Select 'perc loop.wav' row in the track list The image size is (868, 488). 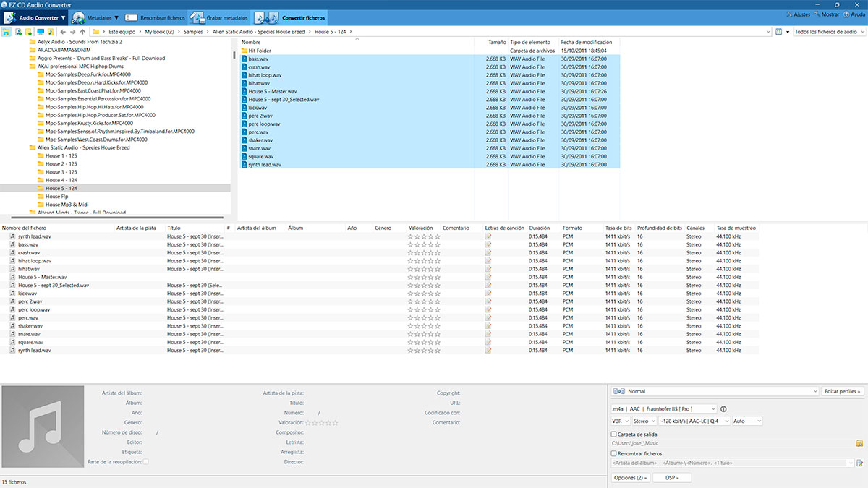point(380,309)
